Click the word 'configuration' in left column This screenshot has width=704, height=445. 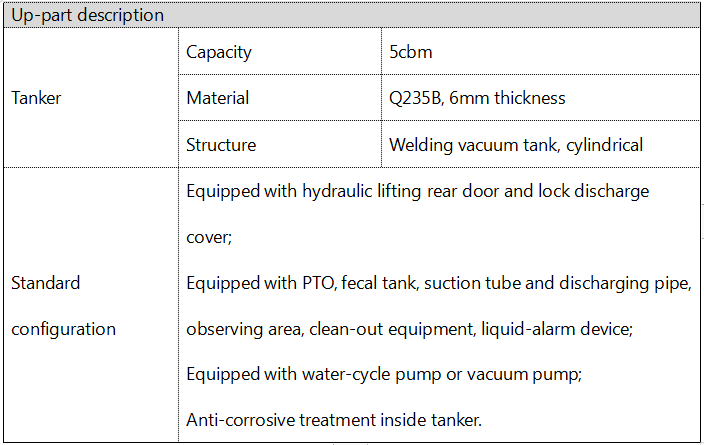[63, 330]
